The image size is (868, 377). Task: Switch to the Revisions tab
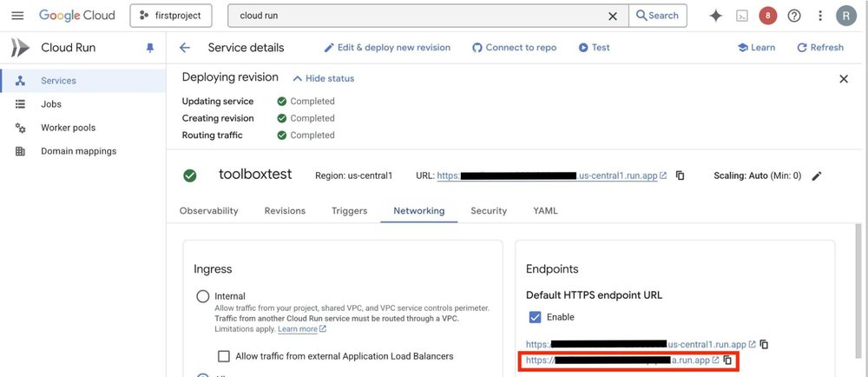(x=285, y=210)
